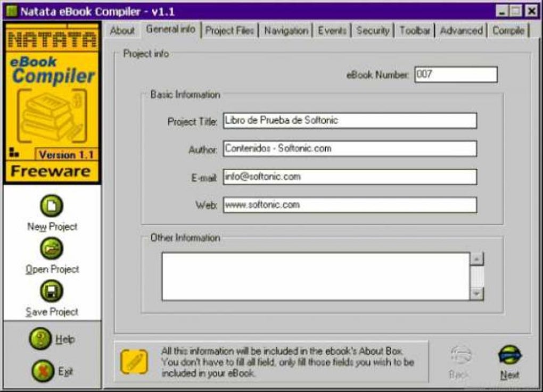This screenshot has width=543, height=392.
Task: Click the title bar application icon
Action: 11,11
